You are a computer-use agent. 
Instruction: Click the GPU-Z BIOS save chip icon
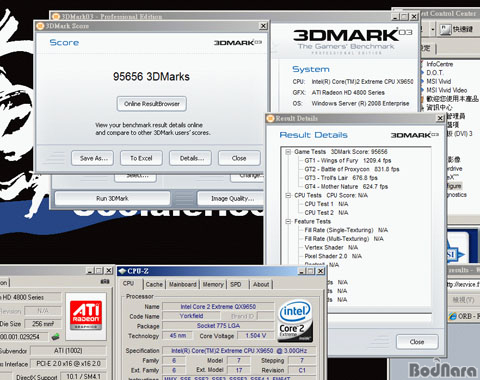pos(55,337)
